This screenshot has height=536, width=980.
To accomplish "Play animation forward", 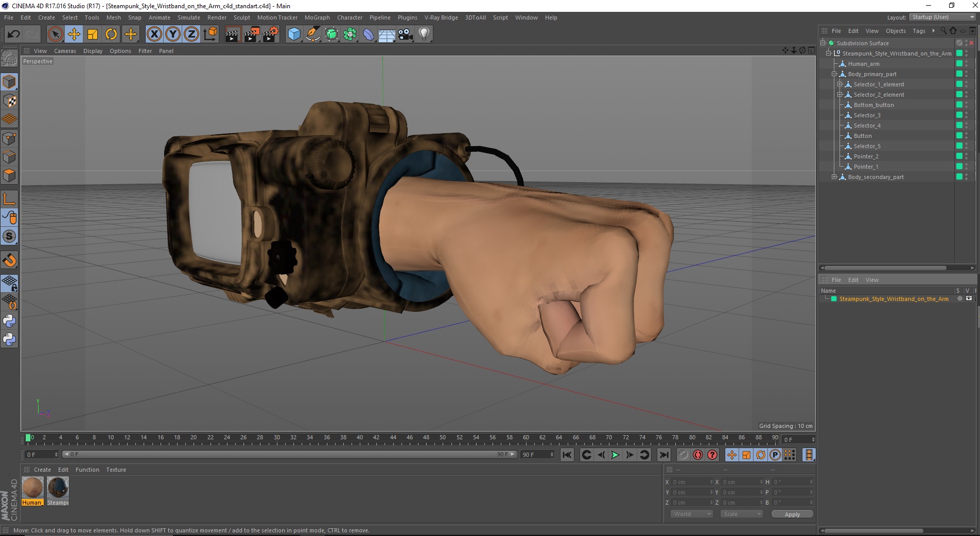I will [615, 455].
